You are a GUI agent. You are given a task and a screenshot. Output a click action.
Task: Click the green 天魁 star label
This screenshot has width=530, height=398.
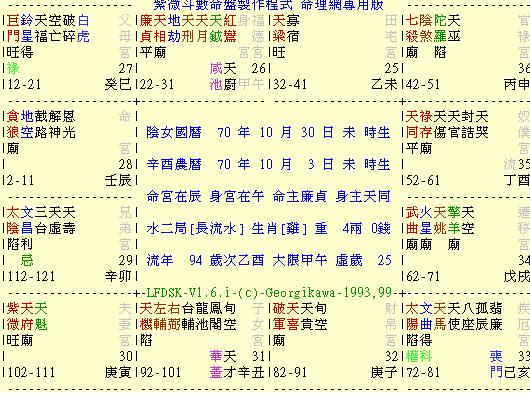pyautogui.click(x=41, y=317)
